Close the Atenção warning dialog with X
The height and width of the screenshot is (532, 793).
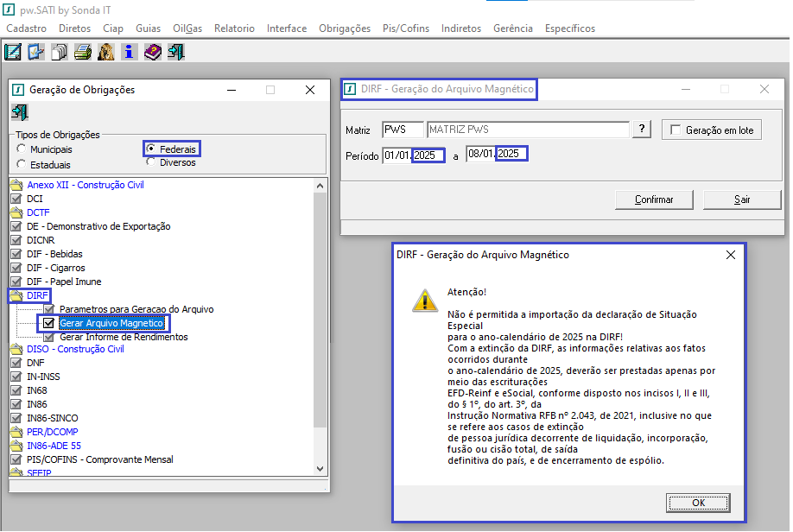coord(730,255)
